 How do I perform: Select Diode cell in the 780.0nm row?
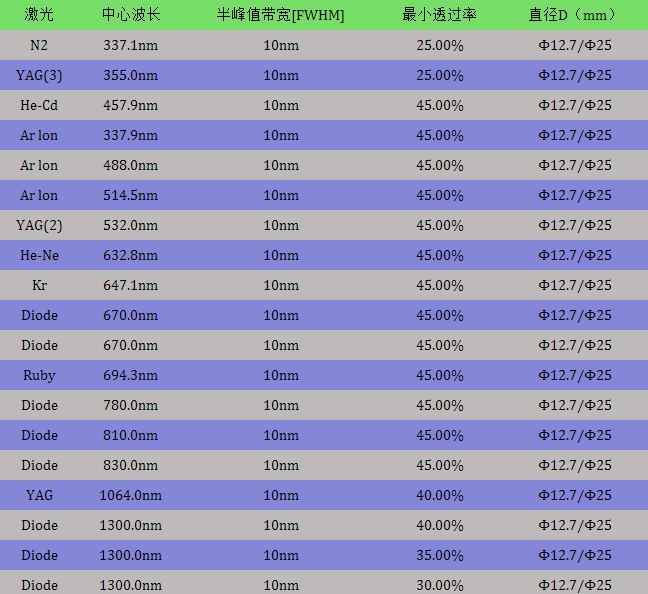point(39,405)
